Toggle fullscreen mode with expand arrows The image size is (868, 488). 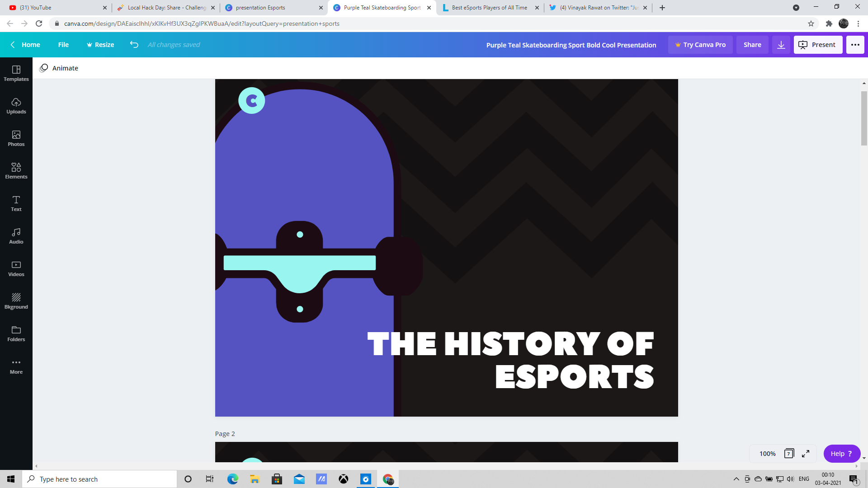(806, 454)
